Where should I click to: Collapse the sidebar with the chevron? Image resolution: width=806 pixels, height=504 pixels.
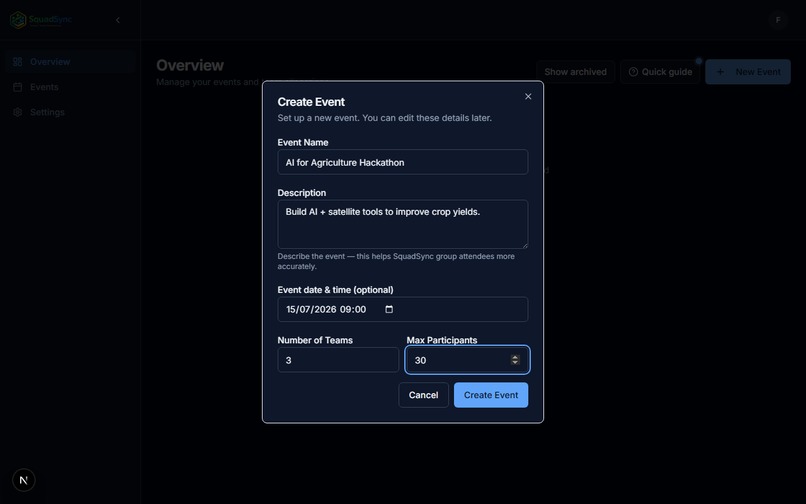point(118,20)
